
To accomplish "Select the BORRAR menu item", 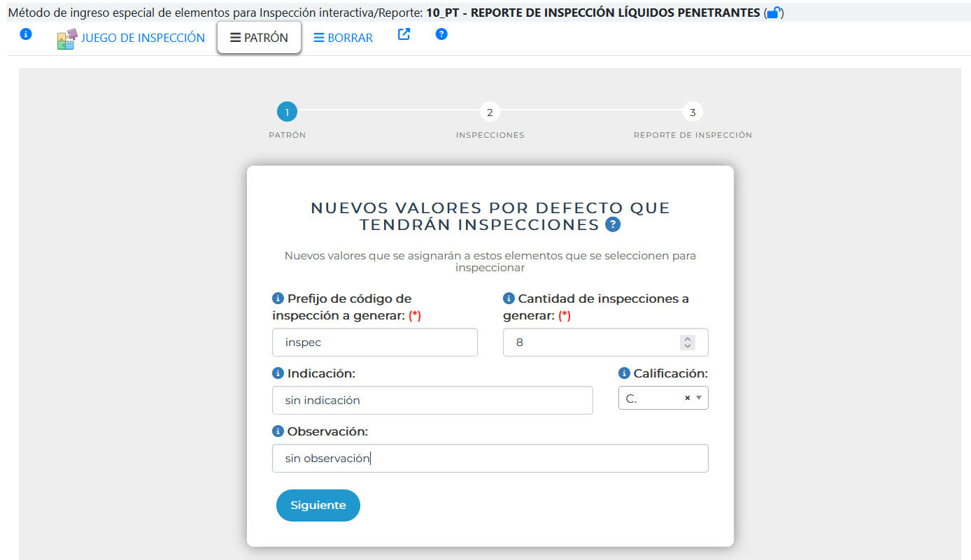I will [x=343, y=38].
